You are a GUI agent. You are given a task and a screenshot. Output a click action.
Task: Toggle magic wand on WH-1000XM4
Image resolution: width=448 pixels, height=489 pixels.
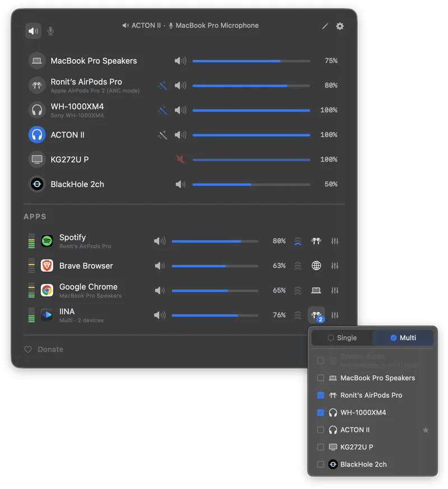(x=162, y=110)
